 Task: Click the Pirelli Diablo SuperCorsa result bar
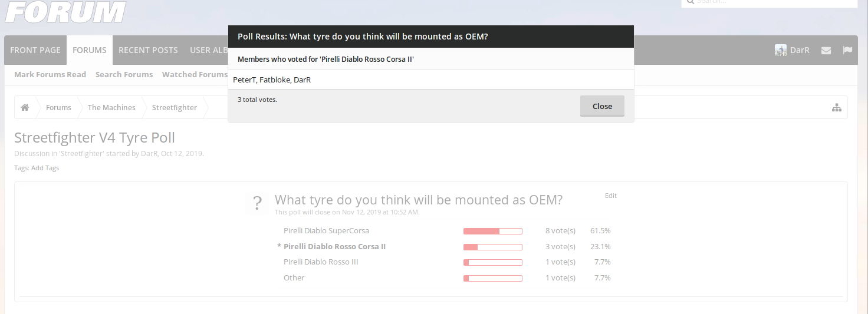point(493,231)
